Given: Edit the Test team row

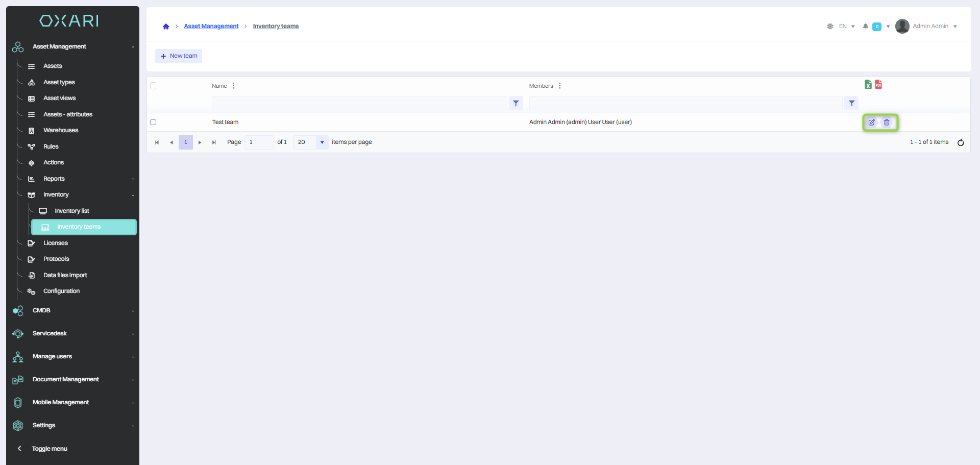Looking at the screenshot, I should coord(871,123).
